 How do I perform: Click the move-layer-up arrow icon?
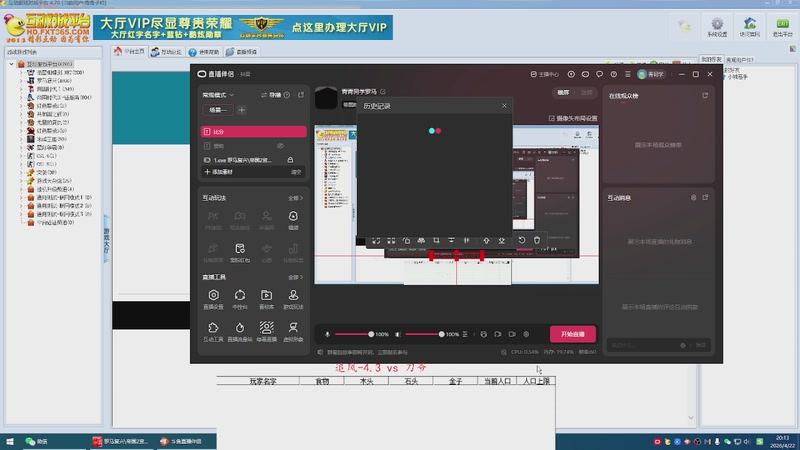(x=486, y=240)
